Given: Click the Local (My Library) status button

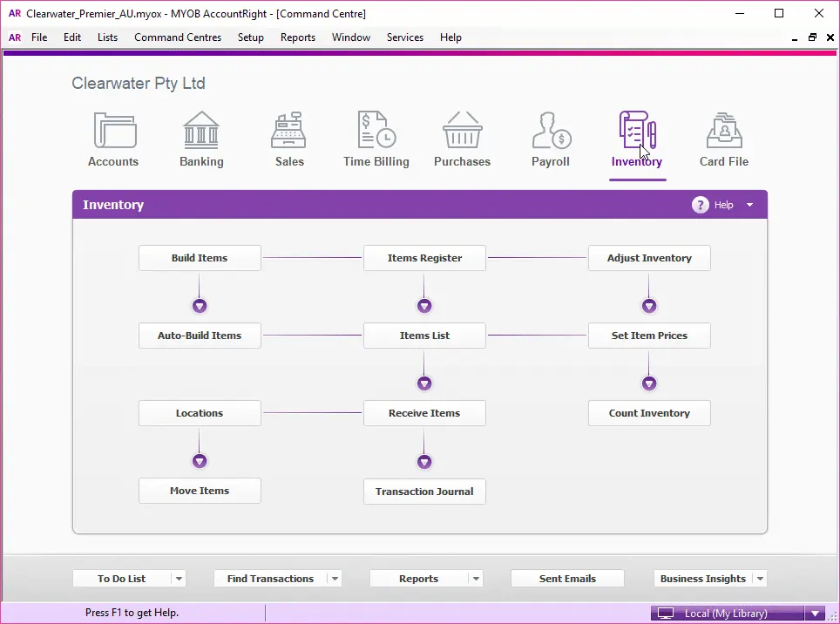Looking at the screenshot, I should [728, 614].
